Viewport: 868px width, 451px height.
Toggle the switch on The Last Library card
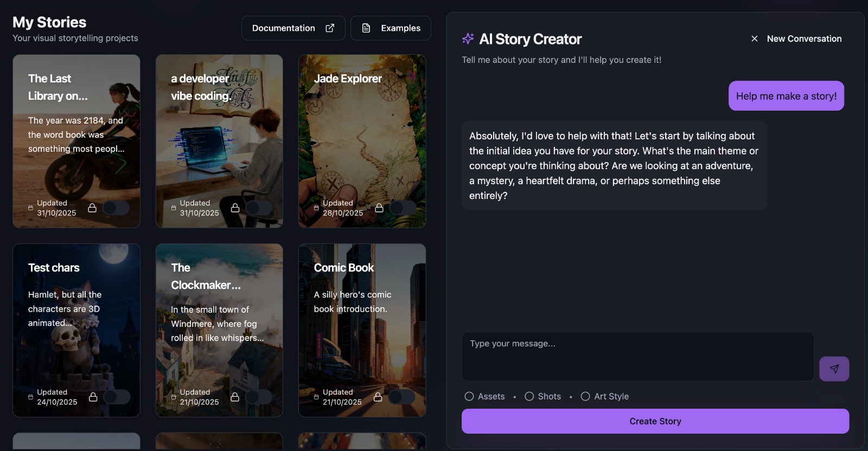(116, 208)
